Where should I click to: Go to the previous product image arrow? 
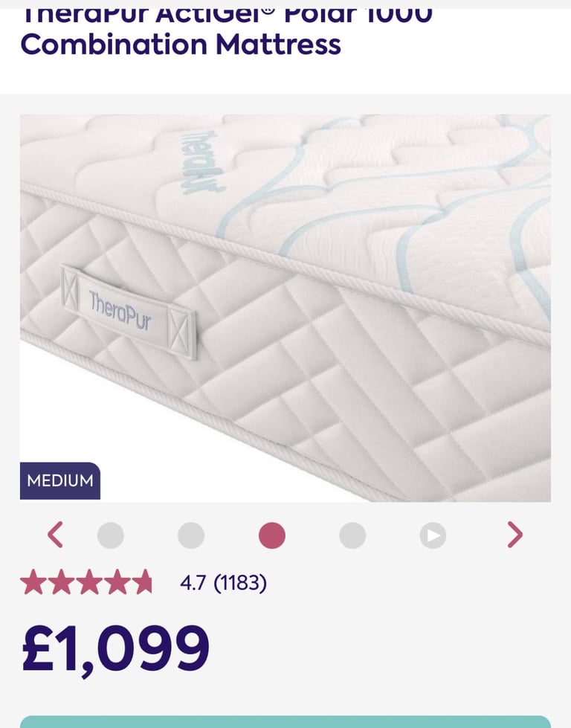pos(55,535)
